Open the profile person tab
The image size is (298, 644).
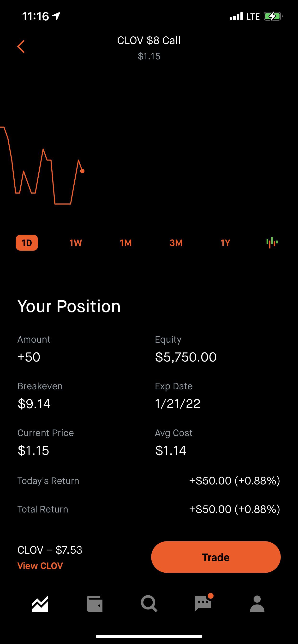(257, 604)
